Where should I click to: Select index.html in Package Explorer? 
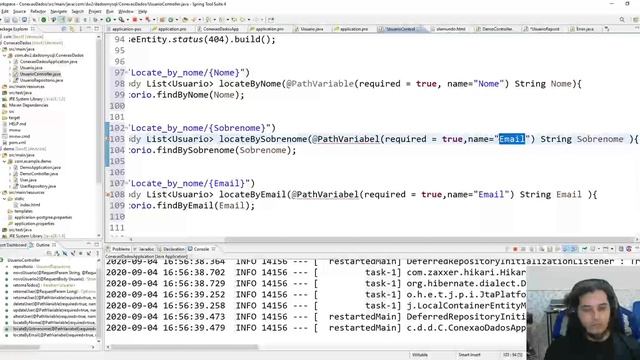pos(29,205)
